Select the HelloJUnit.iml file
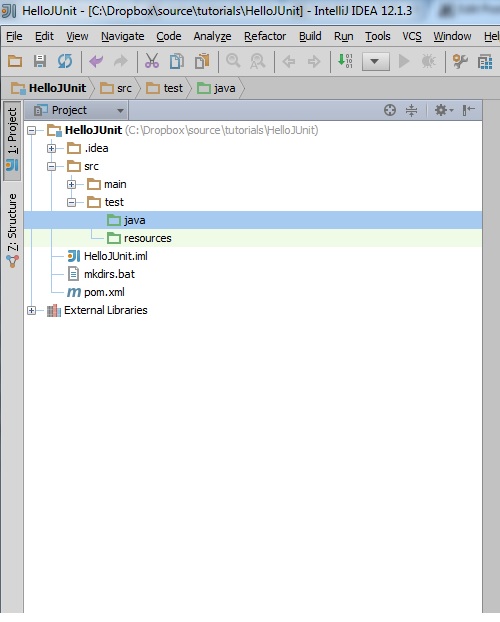This screenshot has width=500, height=622. click(108, 256)
